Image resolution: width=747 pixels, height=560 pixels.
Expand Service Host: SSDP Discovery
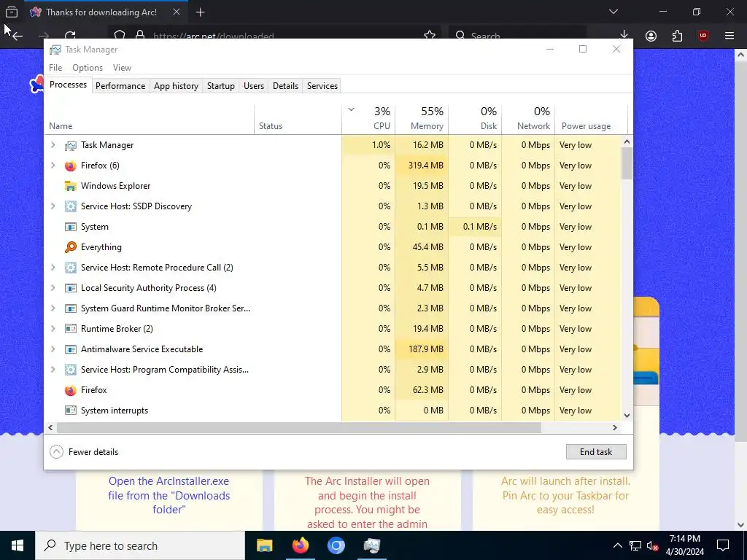click(x=53, y=206)
